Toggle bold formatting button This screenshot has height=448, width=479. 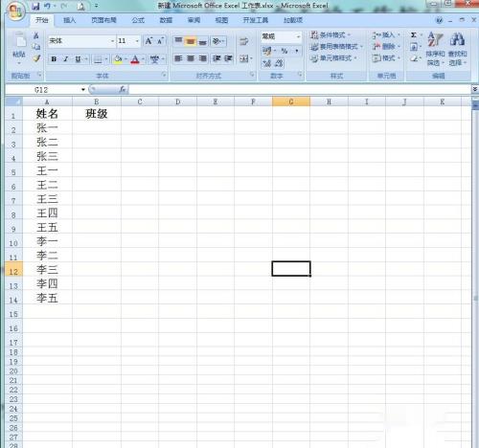54,59
